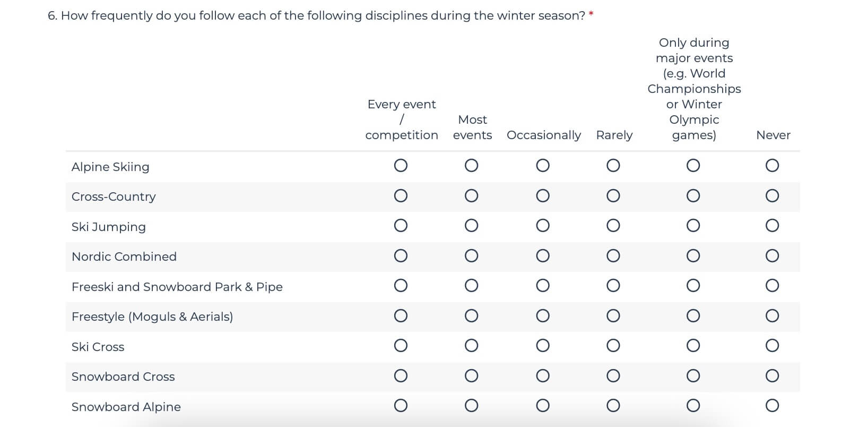This screenshot has width=868, height=427.
Task: Mark Nordic Combined as 'Every event / competition'
Action: pyautogui.click(x=401, y=256)
